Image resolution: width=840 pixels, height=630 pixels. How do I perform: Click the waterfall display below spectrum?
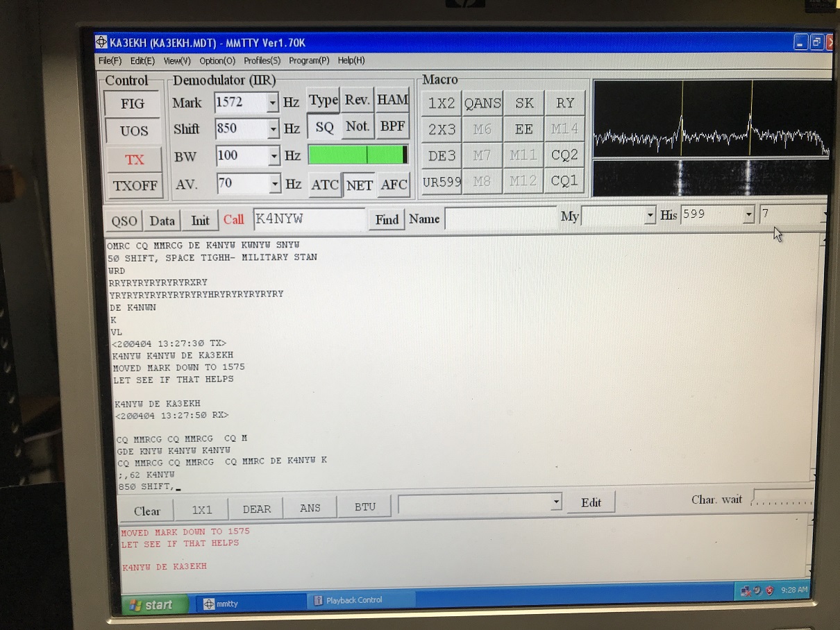(712, 178)
